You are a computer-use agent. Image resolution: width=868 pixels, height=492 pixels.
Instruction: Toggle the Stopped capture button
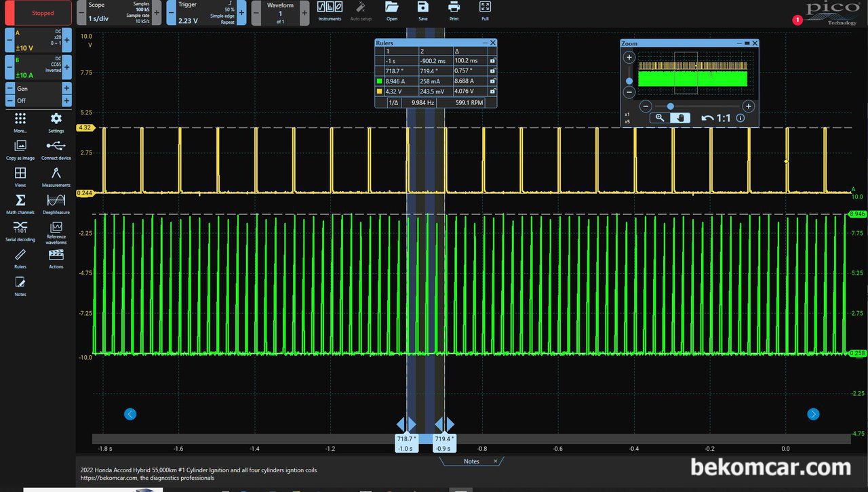39,13
